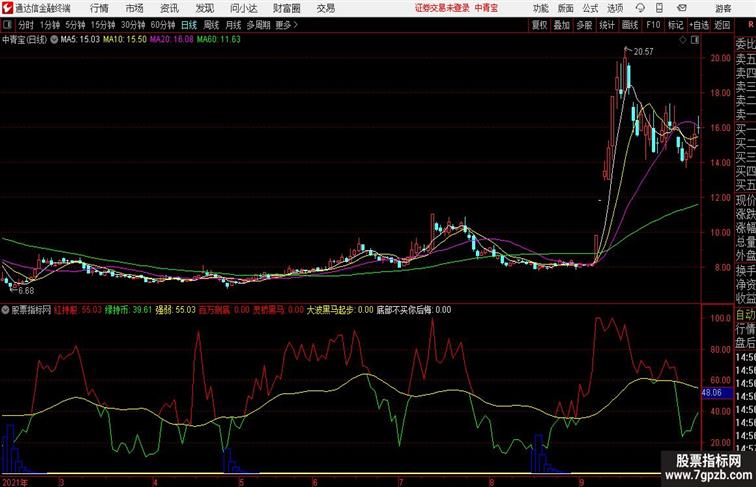Click the 20.57 high price marker
756x487 pixels.
click(x=643, y=52)
